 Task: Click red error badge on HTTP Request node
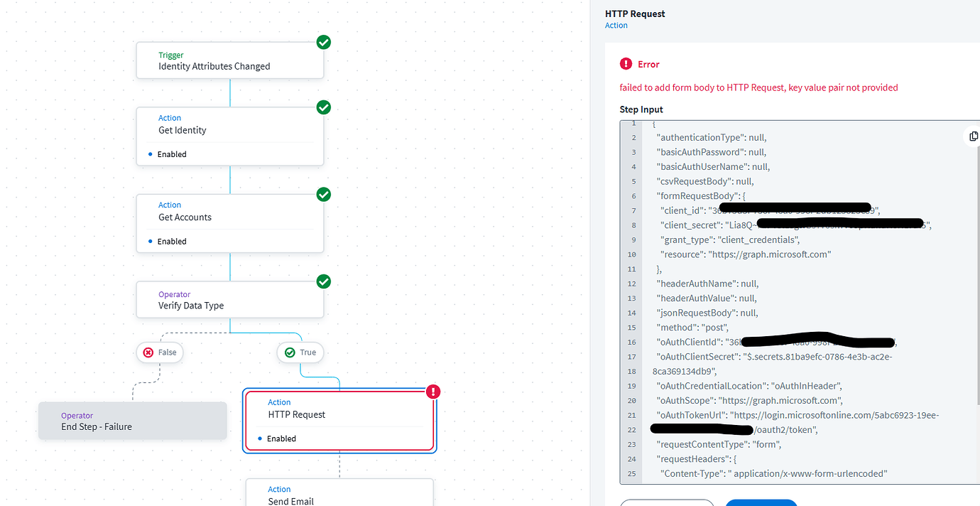(433, 391)
